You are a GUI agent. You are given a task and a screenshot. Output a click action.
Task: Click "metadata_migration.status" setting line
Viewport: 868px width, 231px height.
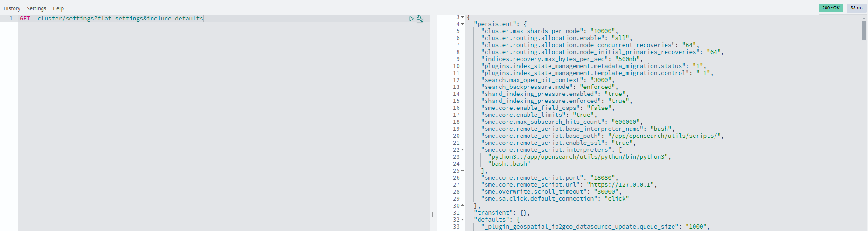click(594, 66)
